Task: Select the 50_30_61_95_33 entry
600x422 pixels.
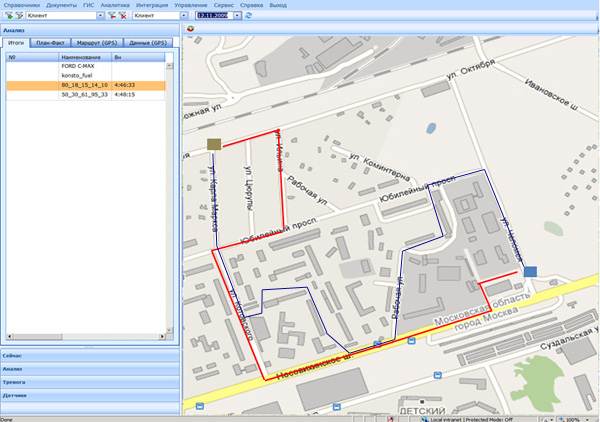Action: 85,94
